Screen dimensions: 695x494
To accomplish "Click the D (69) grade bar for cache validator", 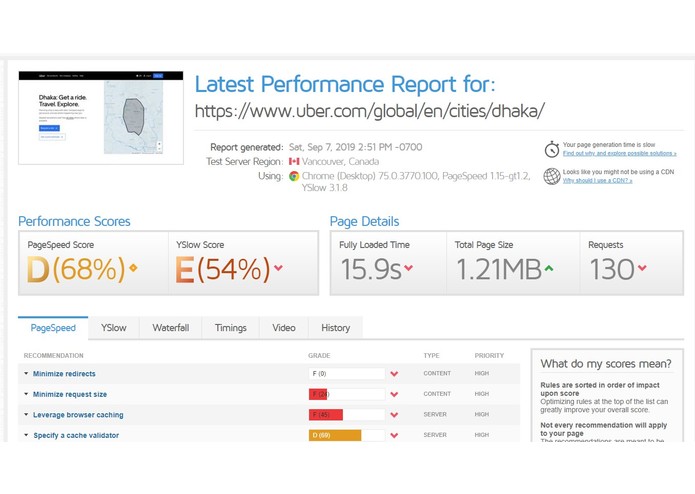I will click(x=347, y=435).
